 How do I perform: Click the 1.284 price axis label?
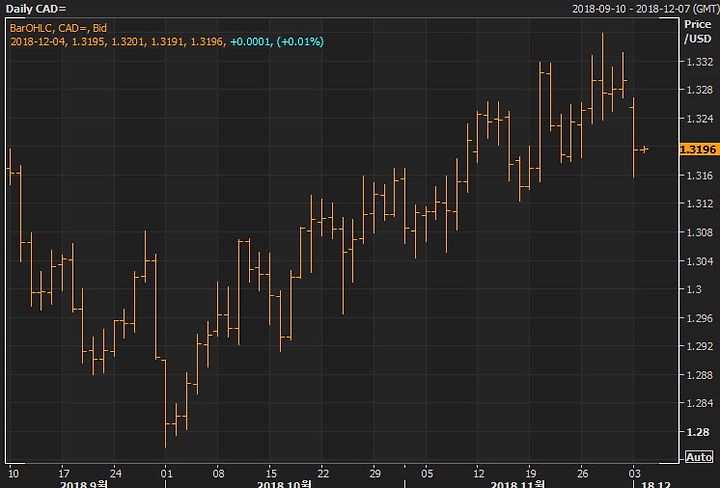[700, 403]
